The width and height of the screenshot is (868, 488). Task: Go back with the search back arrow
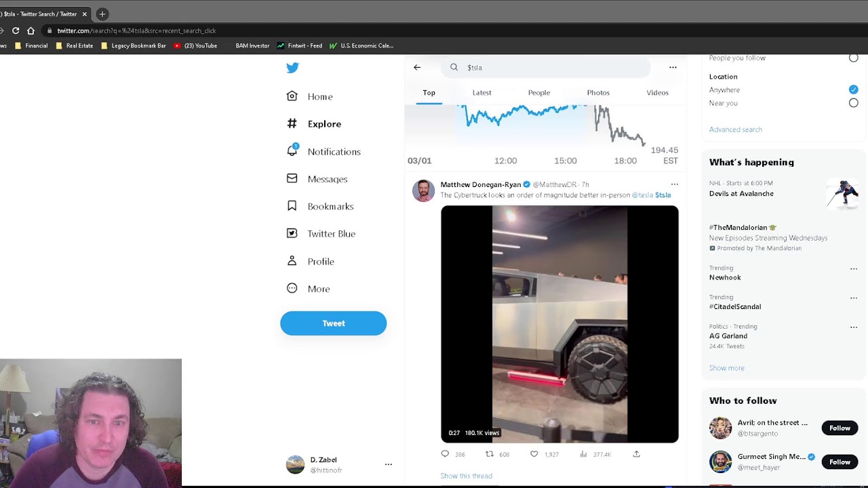click(x=417, y=67)
